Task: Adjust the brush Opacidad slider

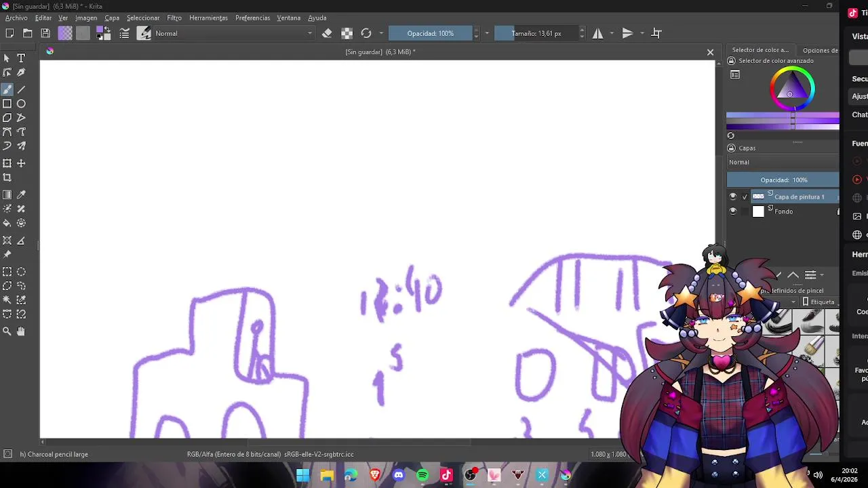Action: [431, 33]
